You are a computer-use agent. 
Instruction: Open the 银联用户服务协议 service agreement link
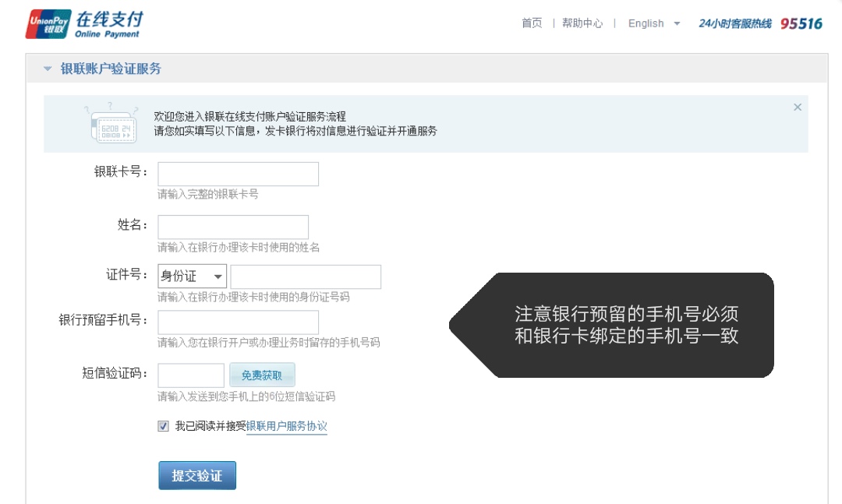286,426
